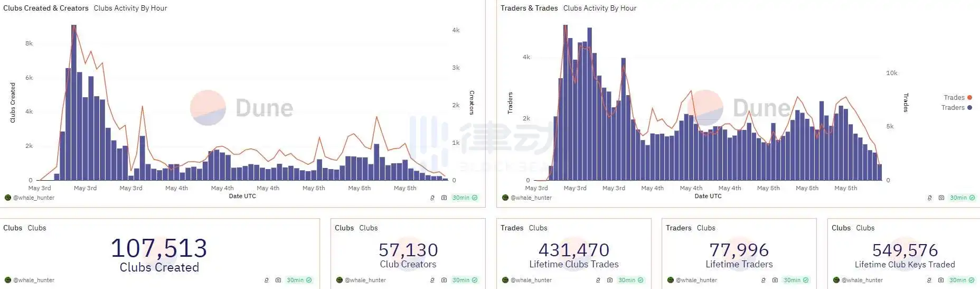Screen dimensions: 980x289
Task: Click link icon in Lifetime Club Keys Traded card
Action: click(x=929, y=280)
